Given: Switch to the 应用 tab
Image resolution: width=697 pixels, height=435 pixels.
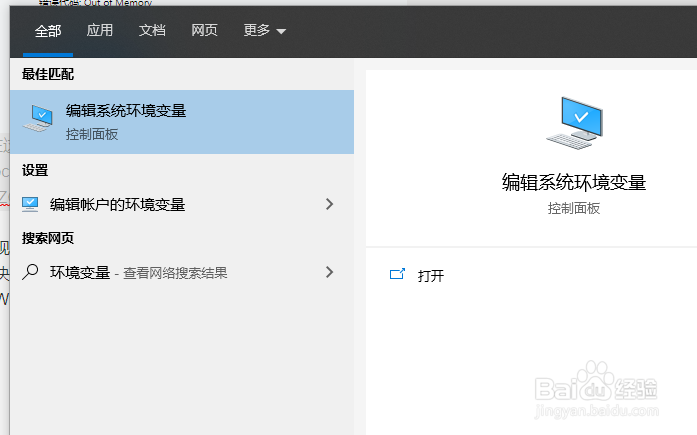Looking at the screenshot, I should (100, 30).
